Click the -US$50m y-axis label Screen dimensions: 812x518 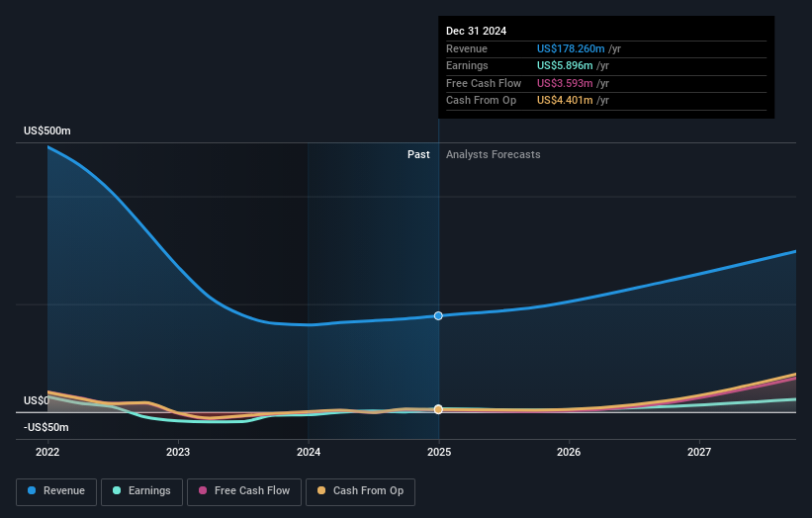pos(46,427)
